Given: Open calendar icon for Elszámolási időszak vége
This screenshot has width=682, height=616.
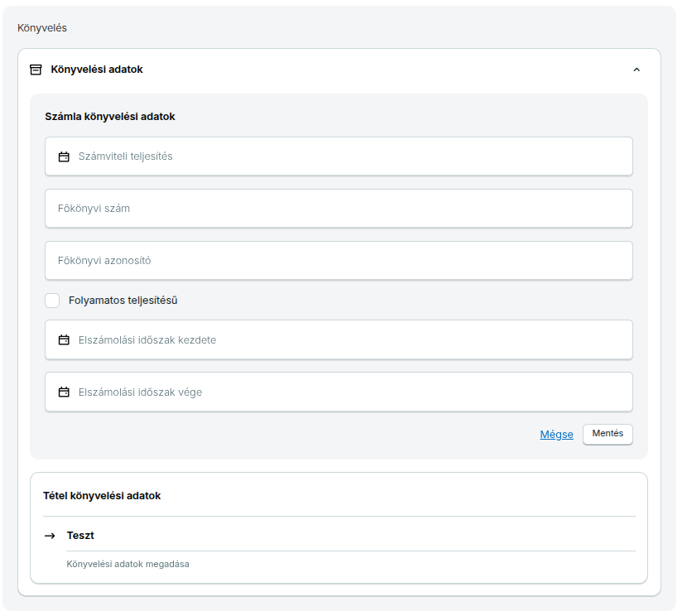Looking at the screenshot, I should (64, 392).
